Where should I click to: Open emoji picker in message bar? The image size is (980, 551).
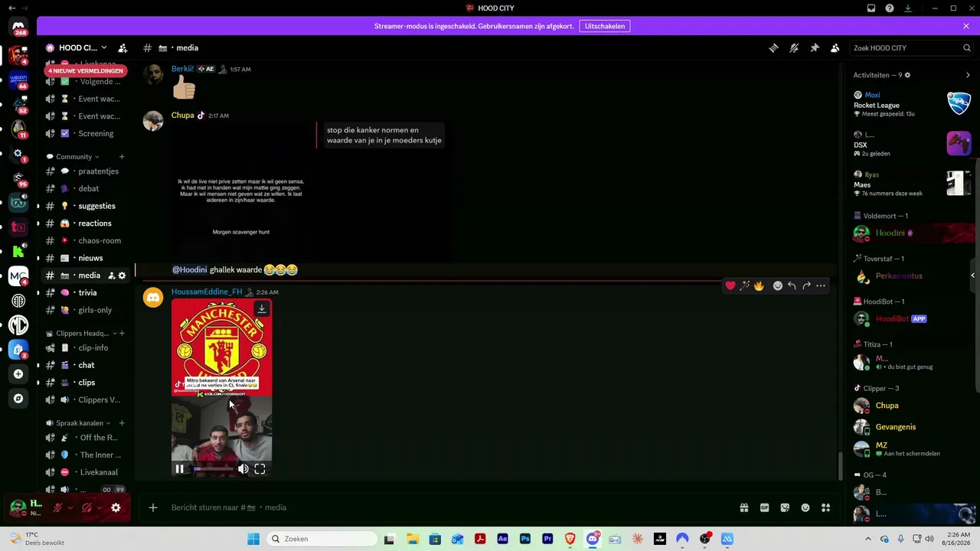pyautogui.click(x=805, y=507)
